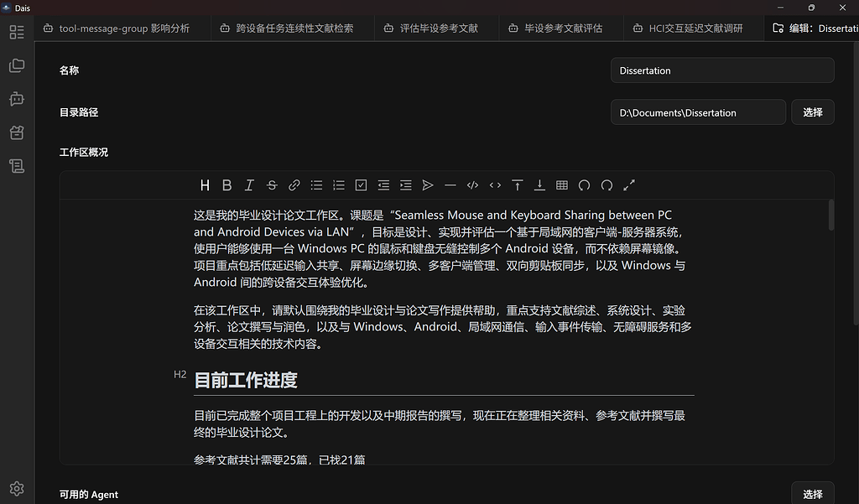This screenshot has height=504, width=859.
Task: Expand the editor to fullscreen
Action: (x=629, y=185)
